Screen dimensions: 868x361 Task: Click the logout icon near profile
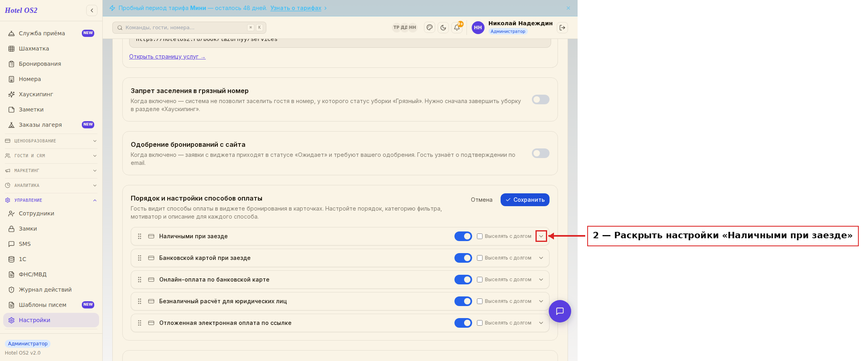[562, 28]
